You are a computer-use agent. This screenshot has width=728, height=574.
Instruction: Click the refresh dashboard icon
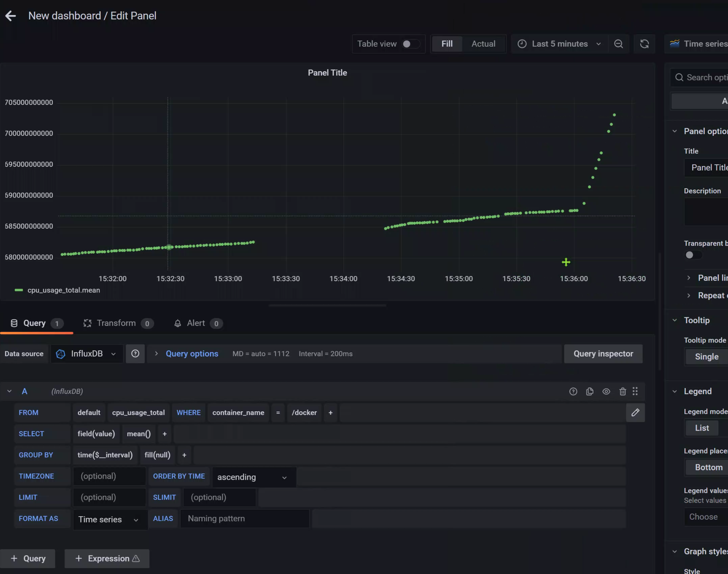point(644,44)
